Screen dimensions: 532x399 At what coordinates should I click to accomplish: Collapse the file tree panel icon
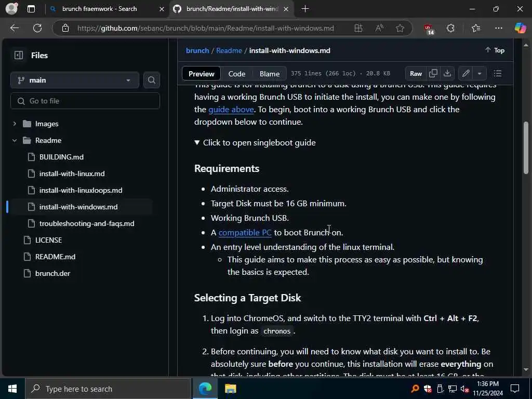[x=19, y=55]
